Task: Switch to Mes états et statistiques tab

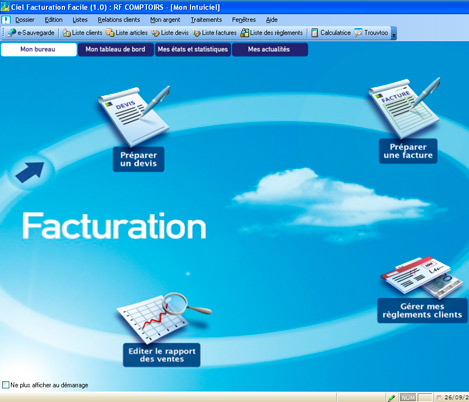Action: click(x=193, y=49)
